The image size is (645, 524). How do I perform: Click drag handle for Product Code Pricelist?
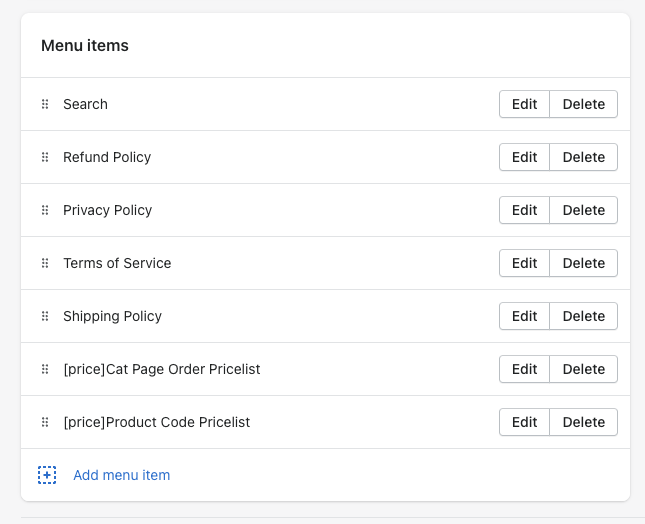pos(45,422)
